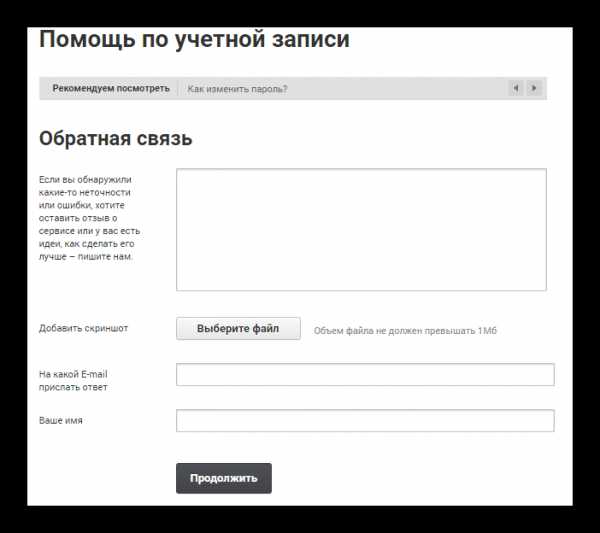Image resolution: width=600 pixels, height=533 pixels.
Task: Click the blank white area beside 'Продолжить'
Action: (x=420, y=478)
